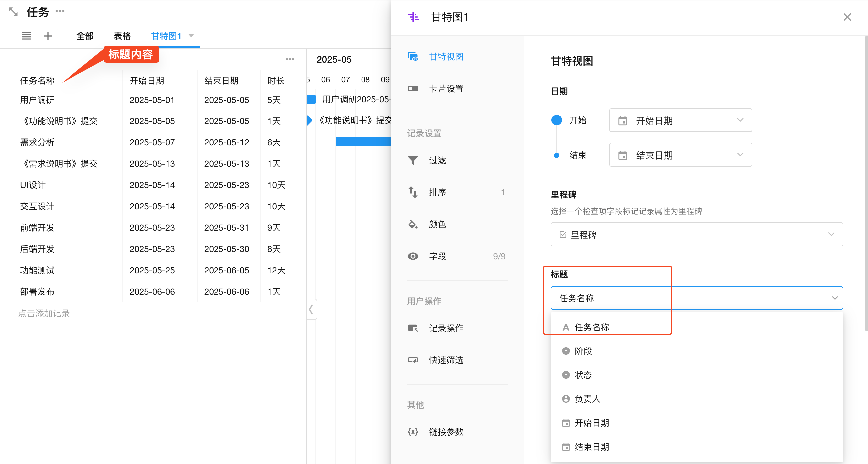Switch to the 表格 tab
This screenshot has width=868, height=464.
tap(122, 36)
